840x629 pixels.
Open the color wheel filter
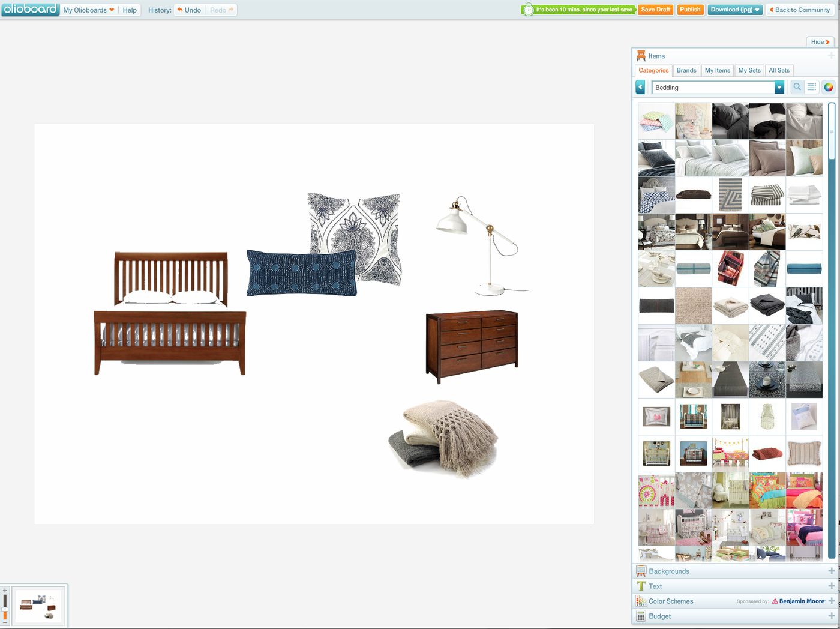pyautogui.click(x=828, y=87)
